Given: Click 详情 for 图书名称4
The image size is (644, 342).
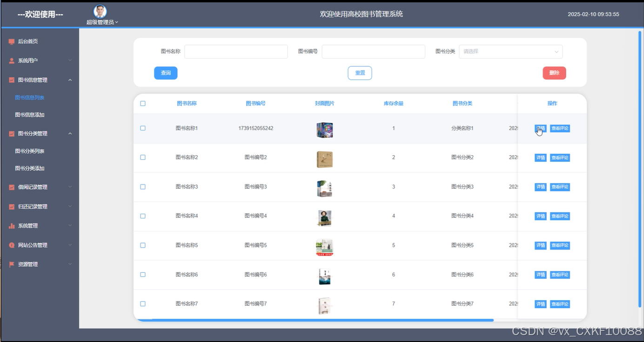Looking at the screenshot, I should pyautogui.click(x=541, y=216).
